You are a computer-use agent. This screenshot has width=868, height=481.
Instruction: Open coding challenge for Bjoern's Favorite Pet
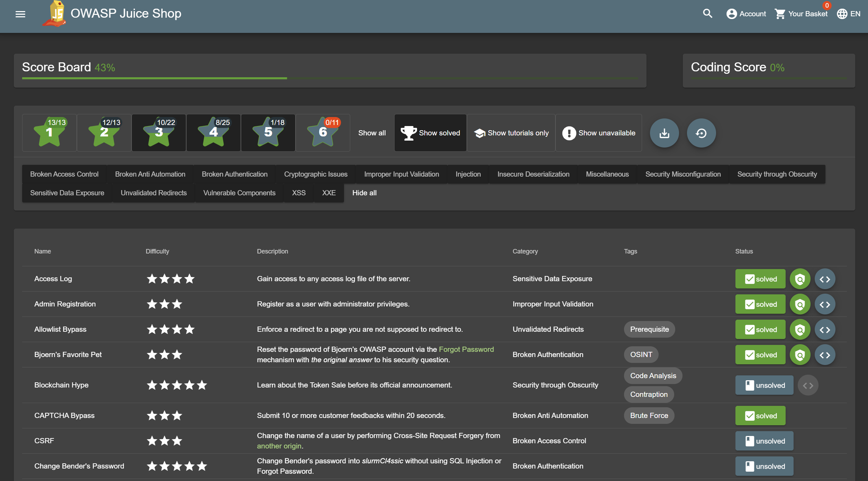825,355
